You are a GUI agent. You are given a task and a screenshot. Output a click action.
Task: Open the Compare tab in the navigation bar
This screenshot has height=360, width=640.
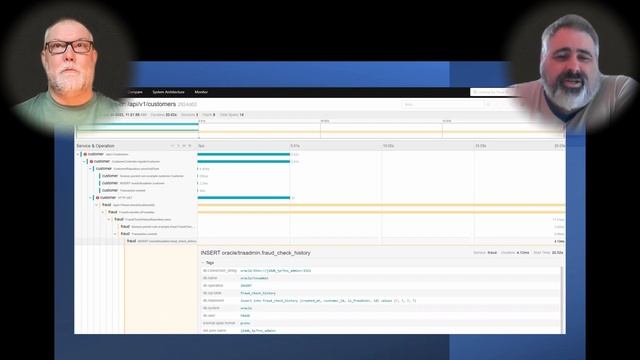pyautogui.click(x=135, y=92)
